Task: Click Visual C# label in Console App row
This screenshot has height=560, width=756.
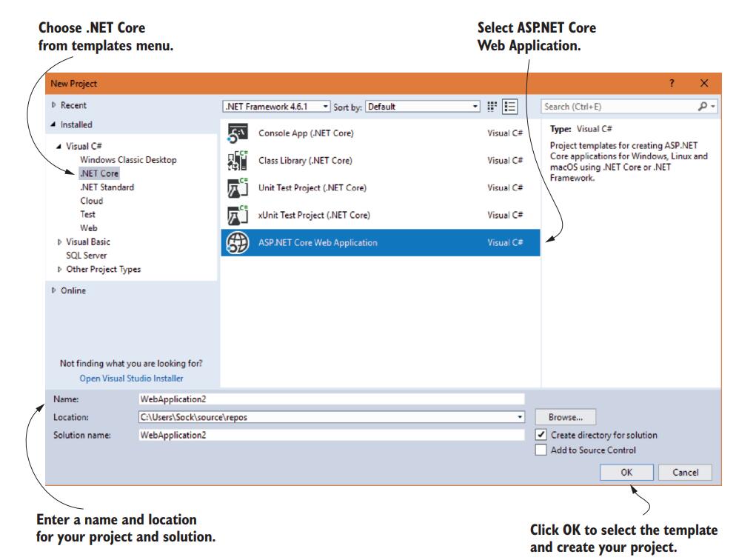Action: [505, 133]
